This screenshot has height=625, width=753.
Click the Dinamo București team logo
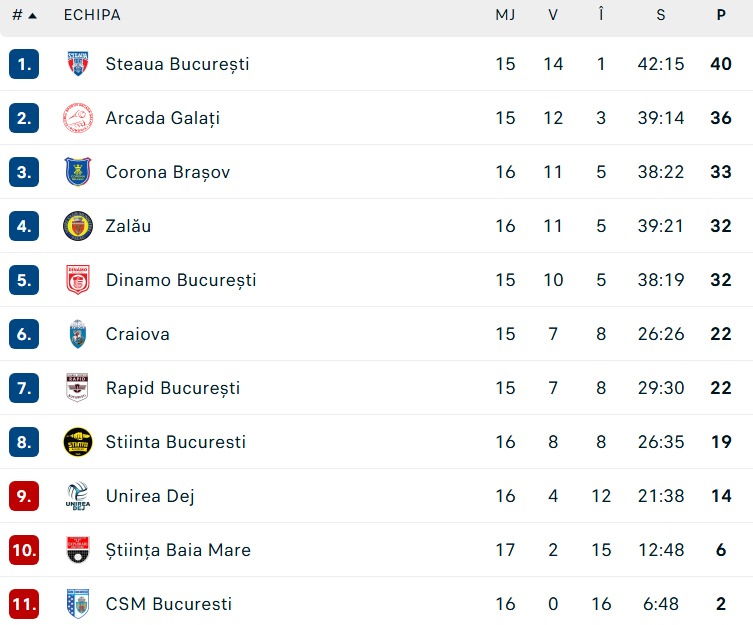(x=77, y=280)
